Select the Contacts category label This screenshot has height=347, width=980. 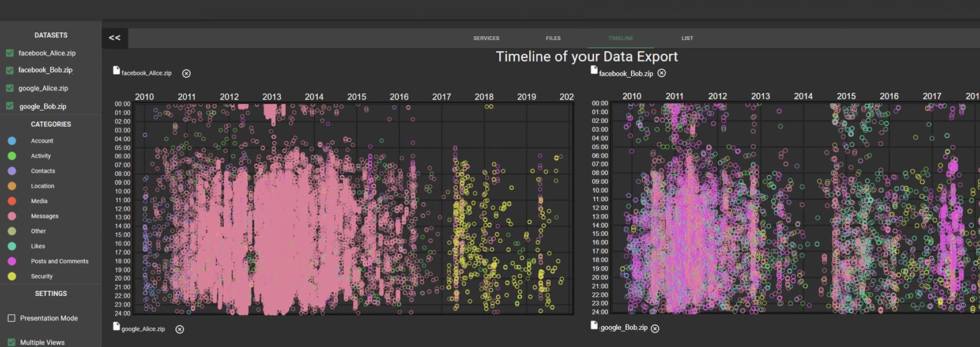point(43,171)
